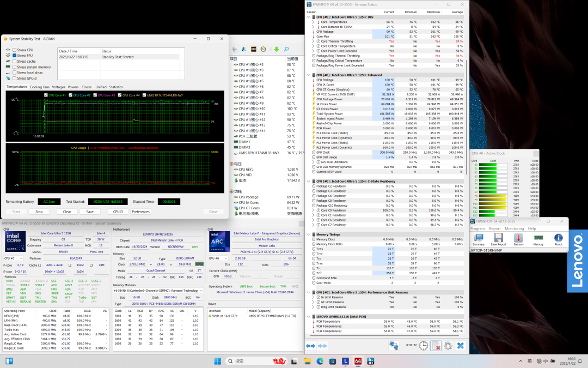Collapse C-State Residency sensor group
The width and height of the screenshot is (588, 368).
309,182
